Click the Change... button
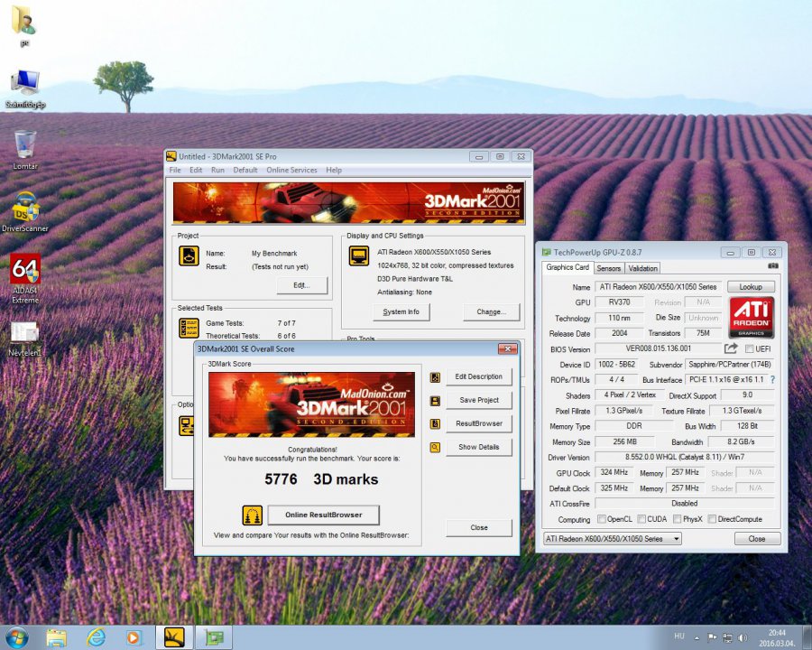The image size is (812, 650). click(x=491, y=312)
